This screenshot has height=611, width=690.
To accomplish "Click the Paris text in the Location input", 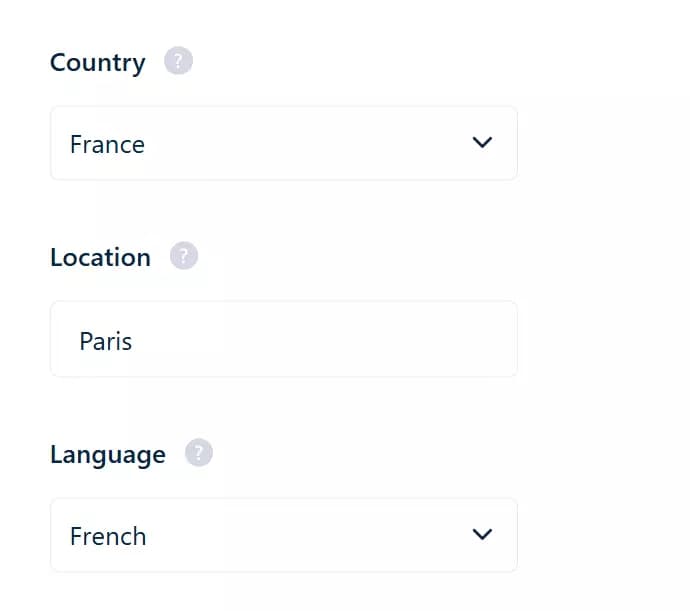I will coord(106,341).
